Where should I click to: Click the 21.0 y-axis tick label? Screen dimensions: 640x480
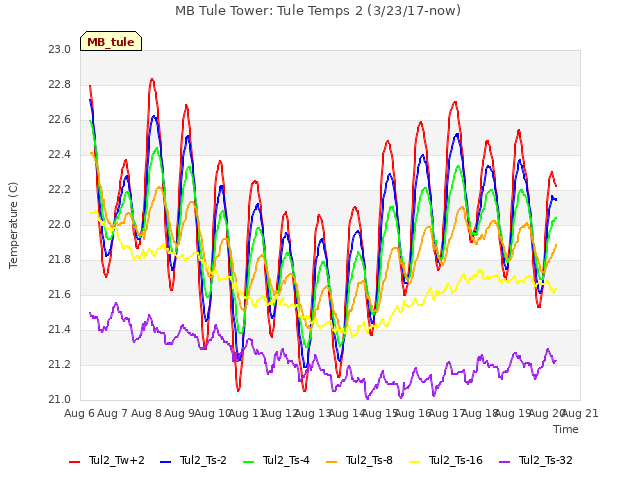tap(60, 400)
